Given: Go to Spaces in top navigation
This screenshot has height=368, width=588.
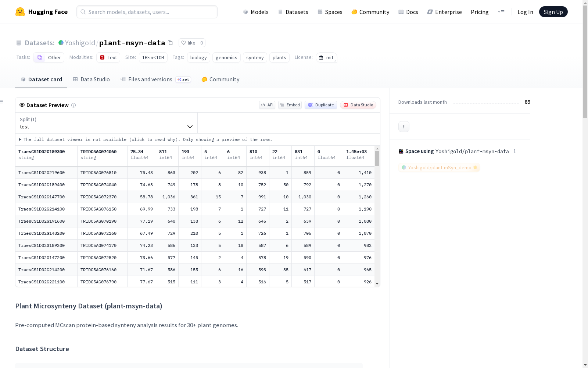Looking at the screenshot, I should (330, 12).
